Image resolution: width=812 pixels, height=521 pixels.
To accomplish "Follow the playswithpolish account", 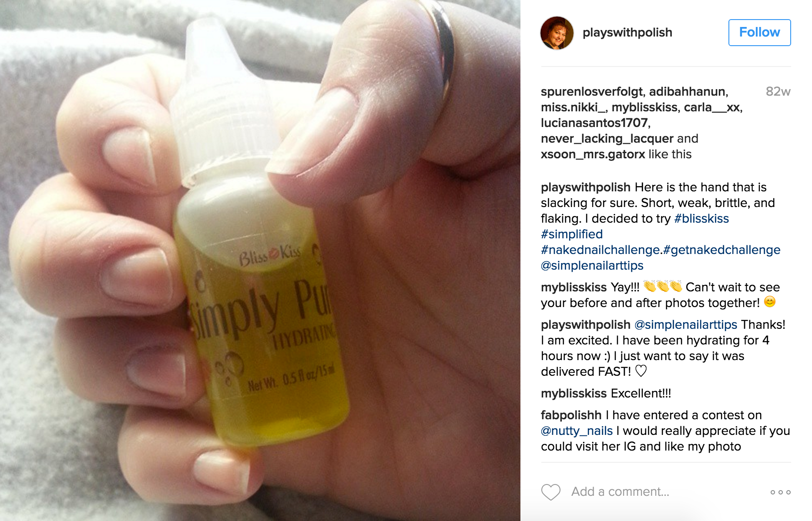I will coord(759,32).
